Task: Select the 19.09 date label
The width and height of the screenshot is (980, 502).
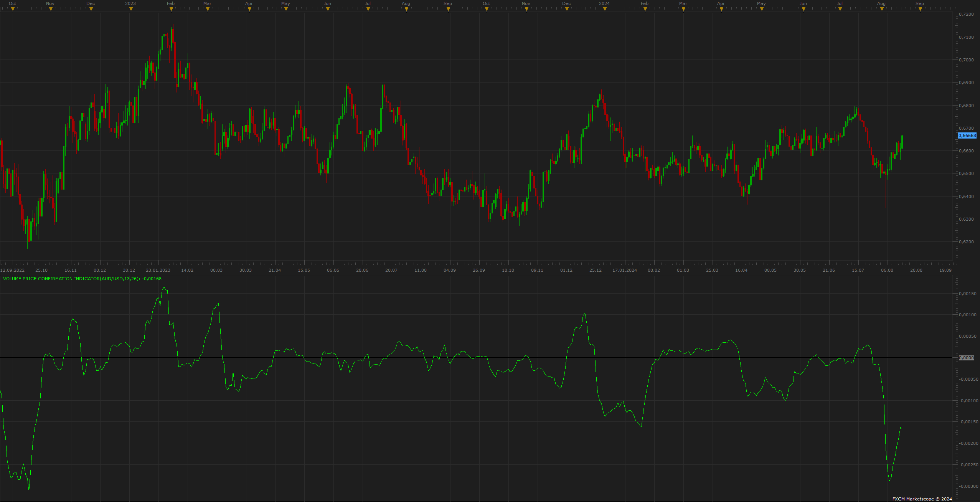Action: [x=945, y=270]
